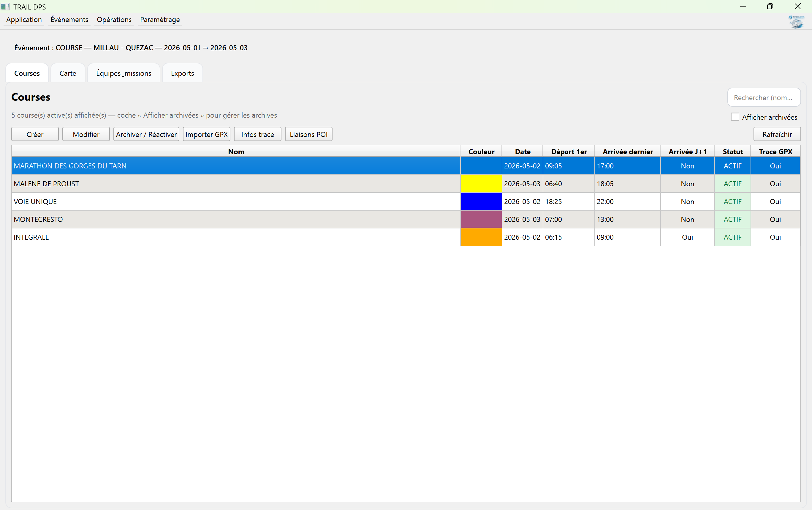Open the Évènements menu
Image resolution: width=812 pixels, height=510 pixels.
[x=69, y=20]
